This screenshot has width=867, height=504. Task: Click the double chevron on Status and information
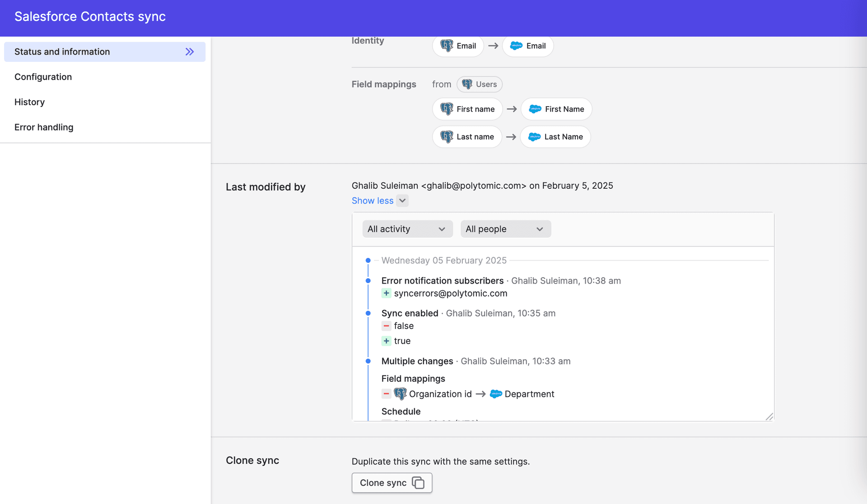(190, 52)
